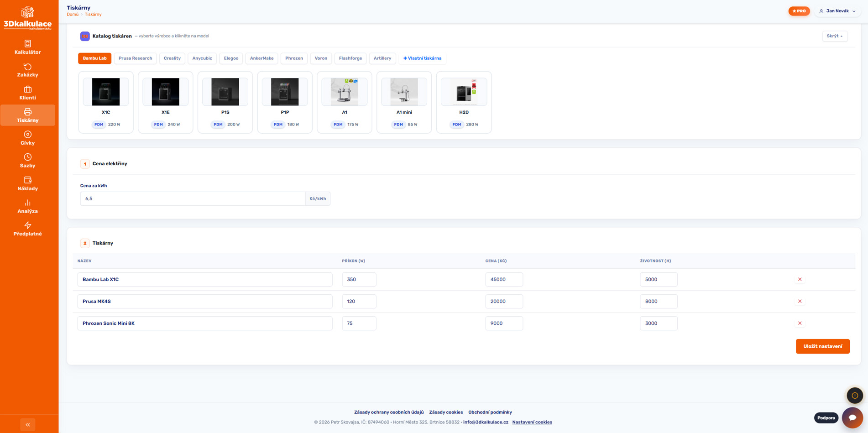This screenshot has height=433, width=868.
Task: Click the Bambu Lab X1C power field
Action: click(x=359, y=279)
